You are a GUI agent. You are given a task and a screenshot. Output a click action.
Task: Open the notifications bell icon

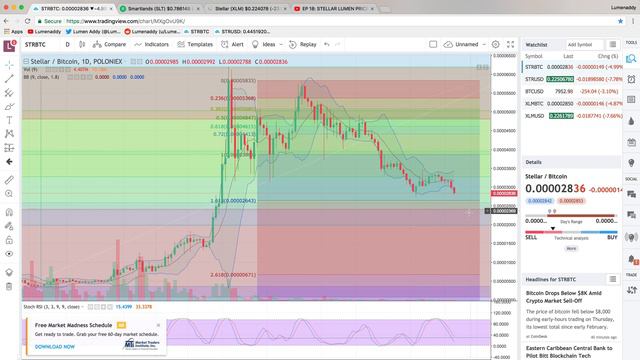click(x=631, y=259)
